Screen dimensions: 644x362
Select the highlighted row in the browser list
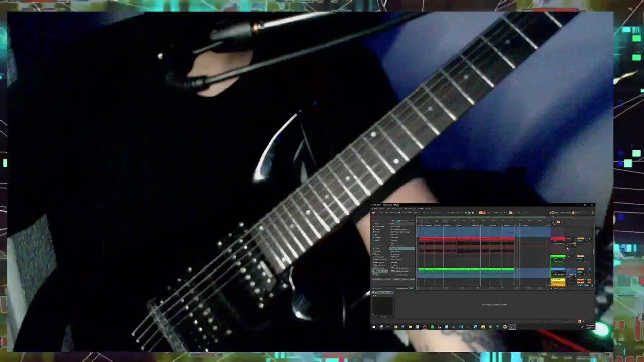click(402, 249)
